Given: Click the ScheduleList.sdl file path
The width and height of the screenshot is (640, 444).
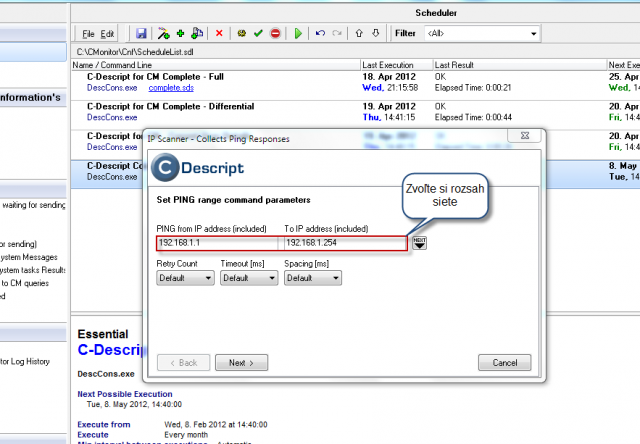Looking at the screenshot, I should [x=135, y=52].
